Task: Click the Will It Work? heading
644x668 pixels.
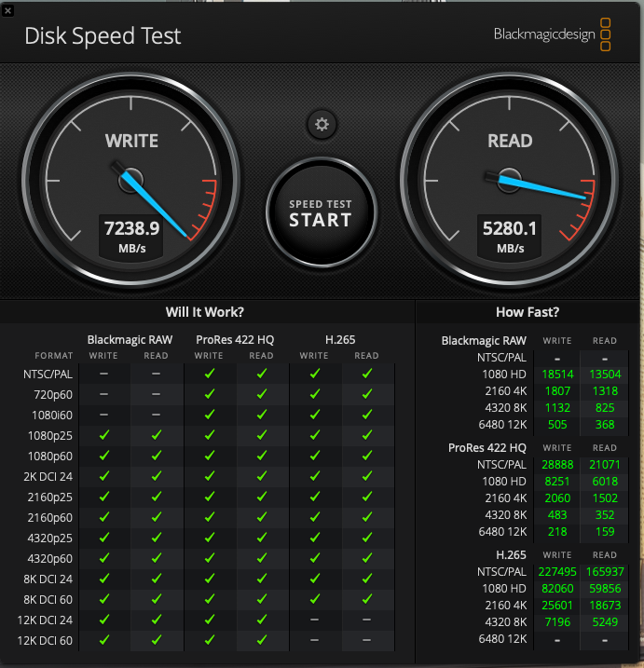Action: 205,312
